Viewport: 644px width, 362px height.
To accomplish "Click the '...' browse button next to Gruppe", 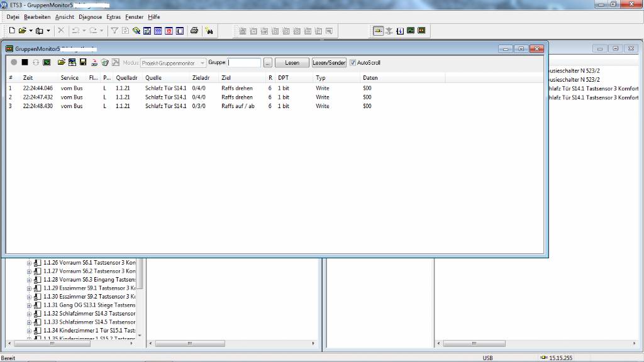I will [267, 63].
